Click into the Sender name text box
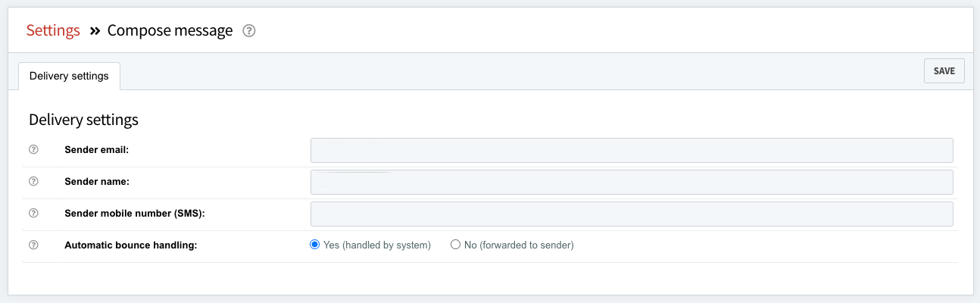The width and height of the screenshot is (980, 303). pos(632,183)
